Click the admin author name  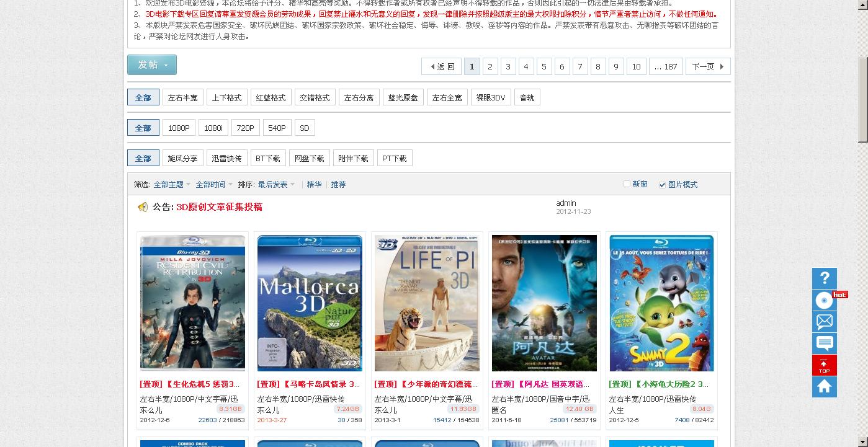pos(566,203)
